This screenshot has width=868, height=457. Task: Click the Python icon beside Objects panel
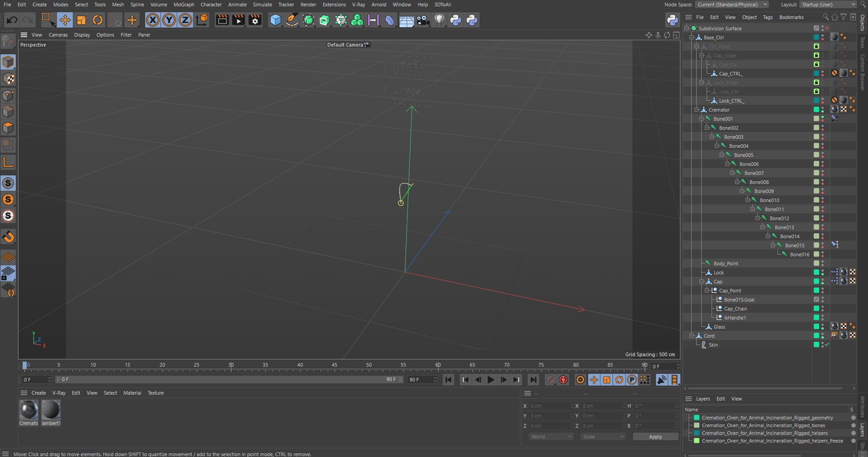point(672,20)
